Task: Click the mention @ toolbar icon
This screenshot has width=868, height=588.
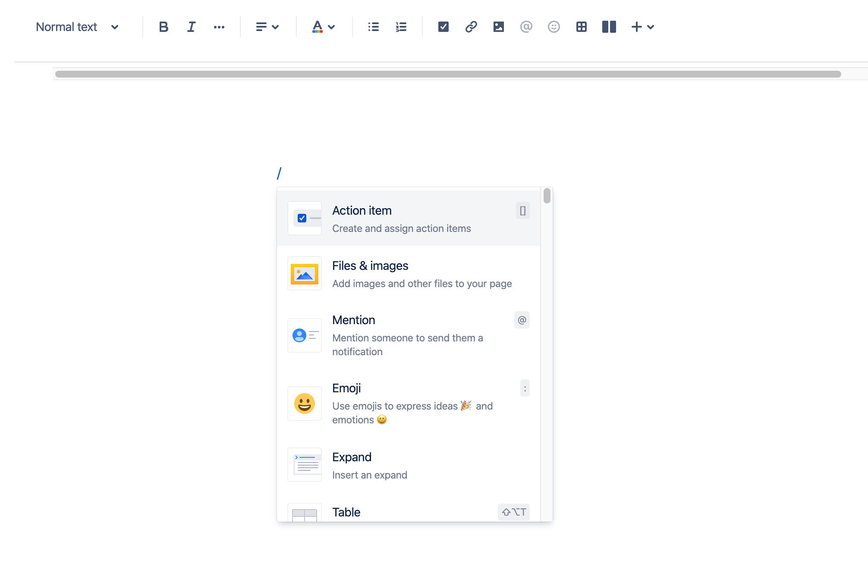Action: click(526, 27)
